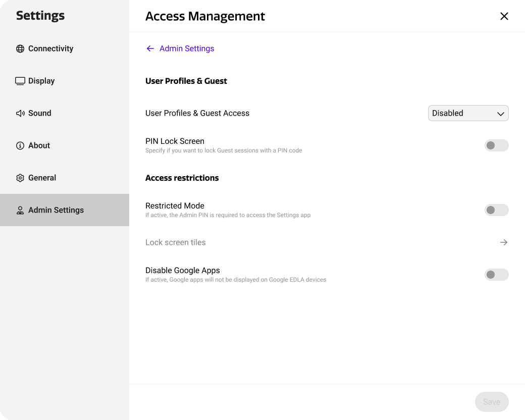
Task: Open the About section label
Action: click(x=39, y=146)
